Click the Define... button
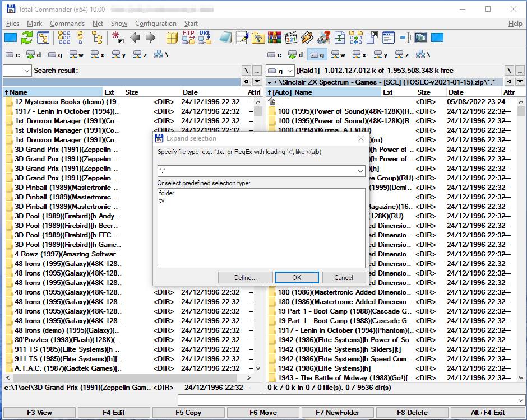The height and width of the screenshot is (420, 527). coord(245,278)
